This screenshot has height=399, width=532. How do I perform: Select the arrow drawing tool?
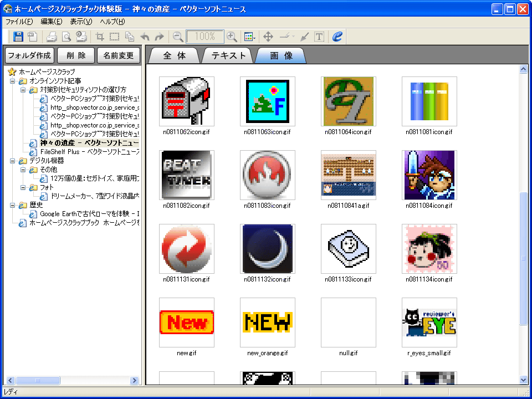(x=304, y=37)
